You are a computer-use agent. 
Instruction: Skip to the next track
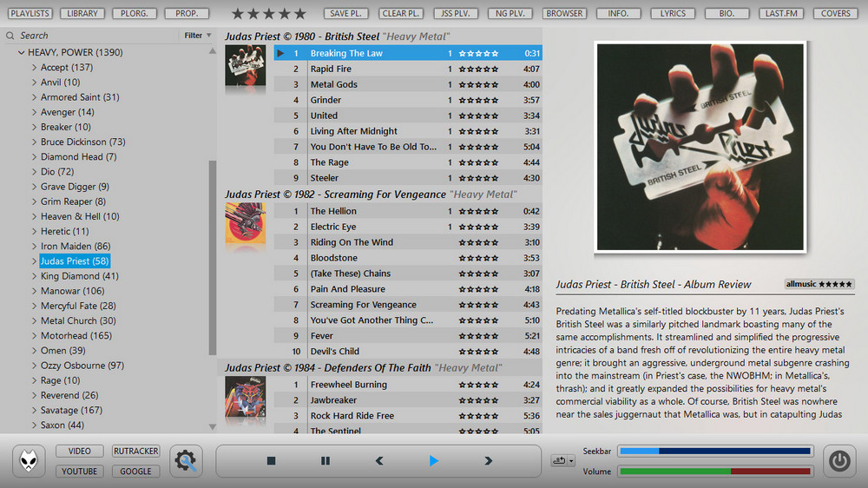(x=488, y=461)
